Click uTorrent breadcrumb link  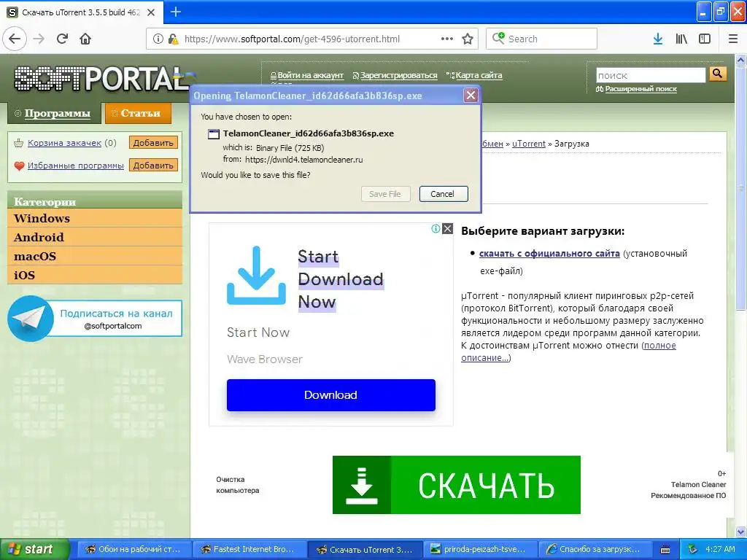[528, 144]
